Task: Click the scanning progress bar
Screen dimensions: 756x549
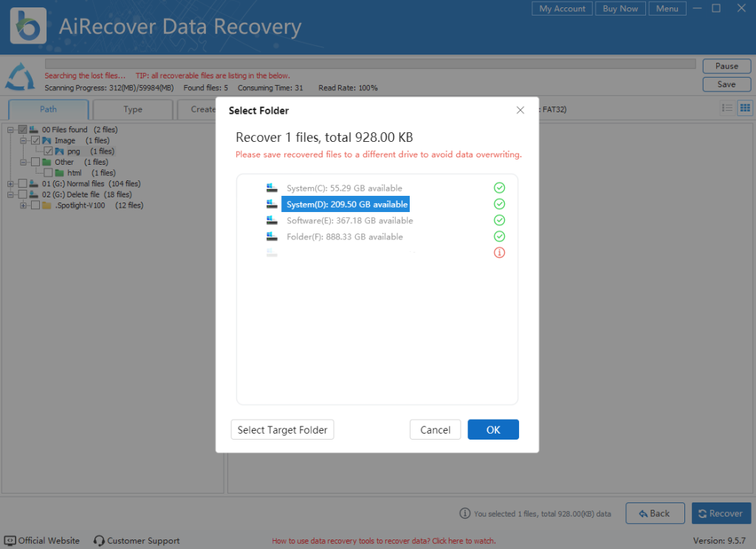Action: point(369,62)
